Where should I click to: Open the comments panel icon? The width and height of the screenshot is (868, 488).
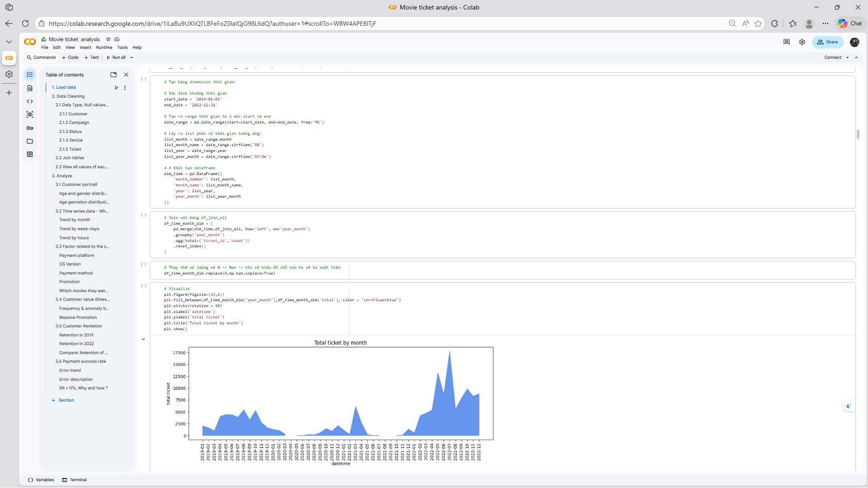786,42
